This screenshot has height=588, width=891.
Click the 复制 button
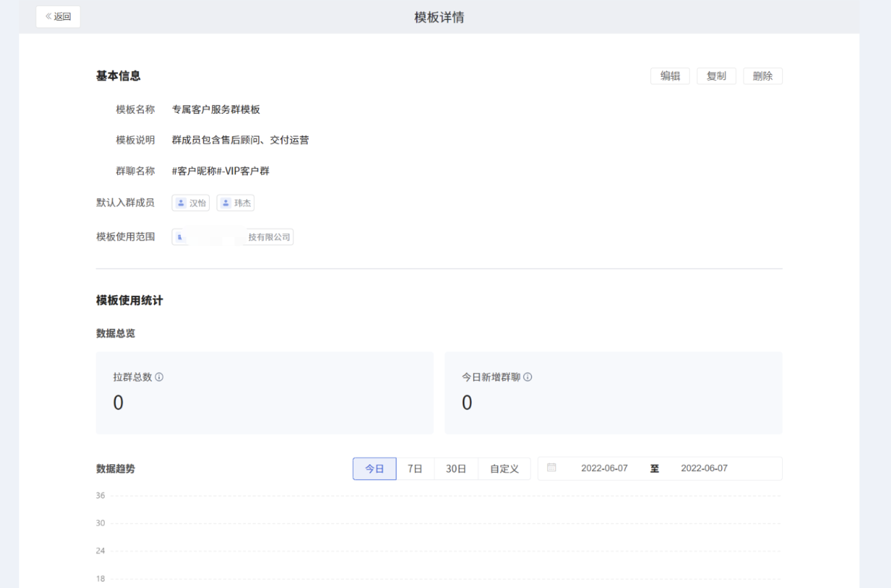717,76
